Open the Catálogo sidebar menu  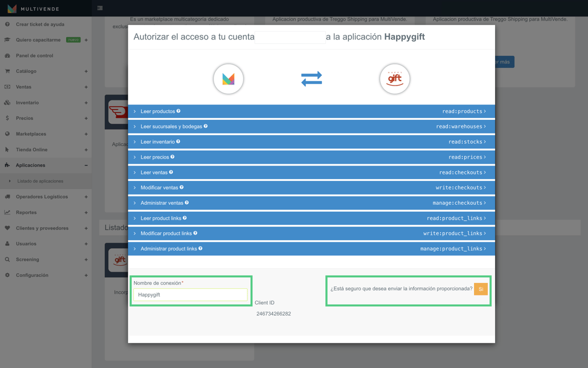46,71
